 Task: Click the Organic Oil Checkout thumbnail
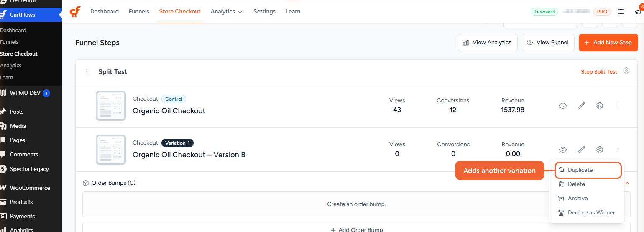pyautogui.click(x=111, y=106)
